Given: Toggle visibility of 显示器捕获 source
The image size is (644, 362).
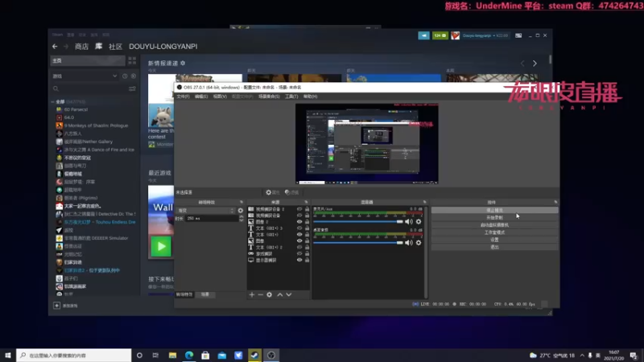Looking at the screenshot, I should [x=299, y=260].
